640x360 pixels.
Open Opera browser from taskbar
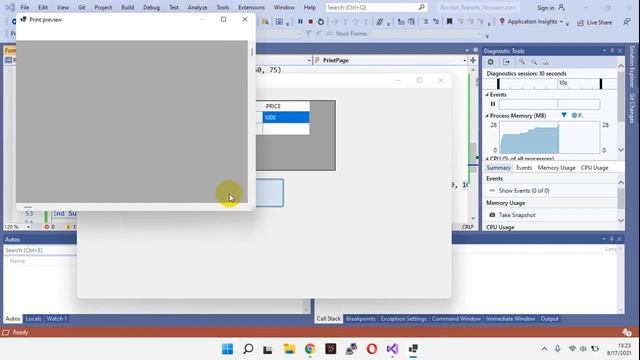[x=371, y=349]
